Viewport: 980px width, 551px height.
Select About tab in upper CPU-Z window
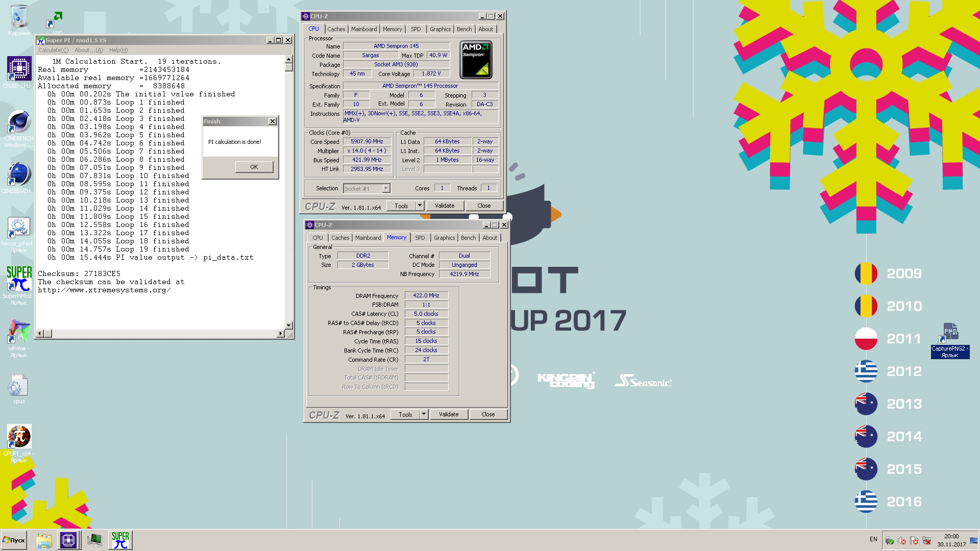pos(486,29)
